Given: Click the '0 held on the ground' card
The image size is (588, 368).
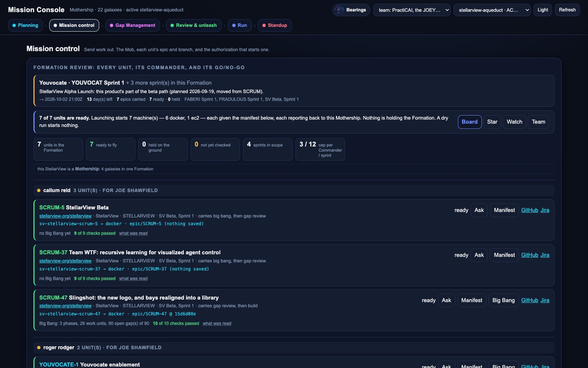Looking at the screenshot, I should pos(163,149).
